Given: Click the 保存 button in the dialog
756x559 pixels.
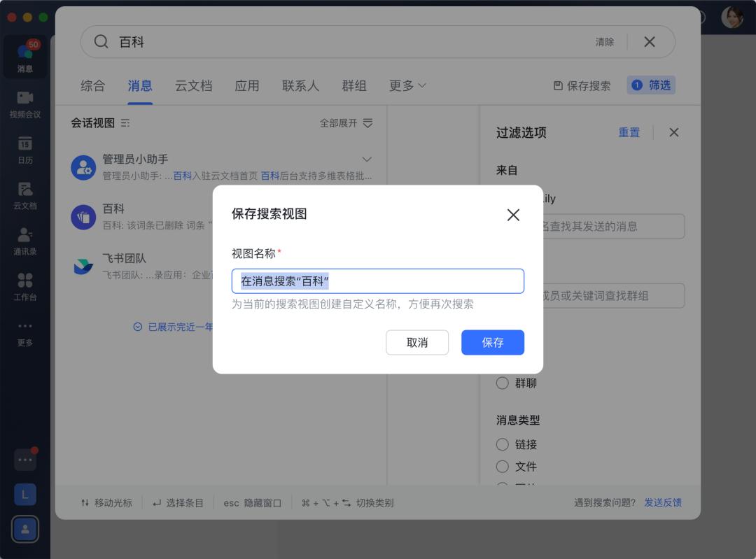Looking at the screenshot, I should tap(492, 342).
